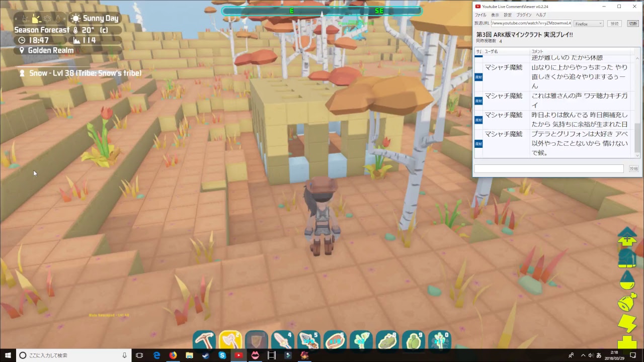Screen dimensions: 644x362
Task: Select the shield in hotbar slot 3
Action: pos(256,340)
